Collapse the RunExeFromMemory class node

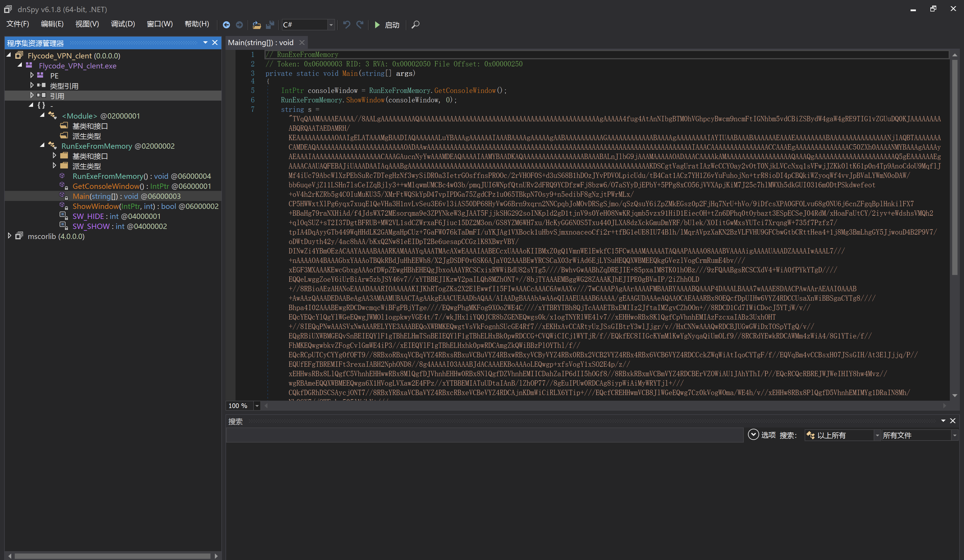click(x=43, y=146)
